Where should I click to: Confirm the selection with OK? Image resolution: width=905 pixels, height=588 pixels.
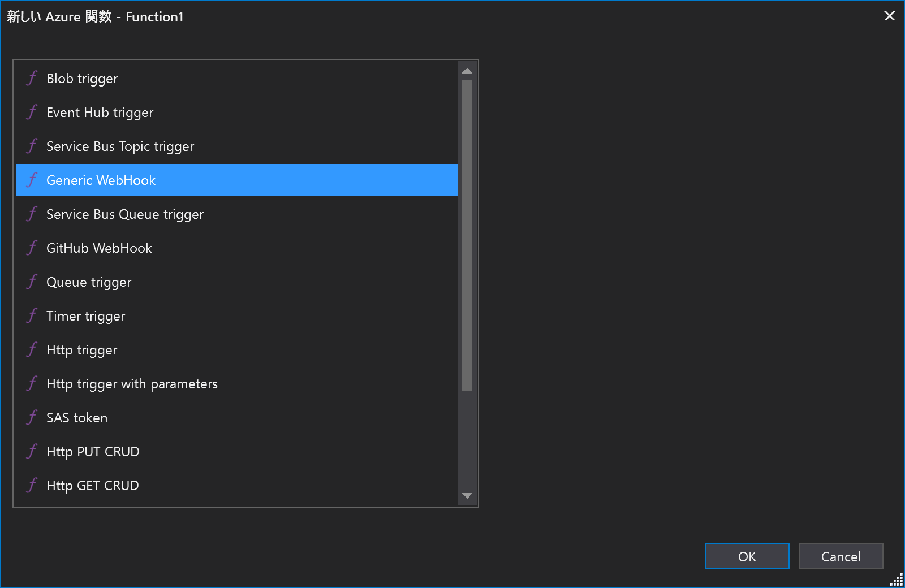pyautogui.click(x=747, y=556)
